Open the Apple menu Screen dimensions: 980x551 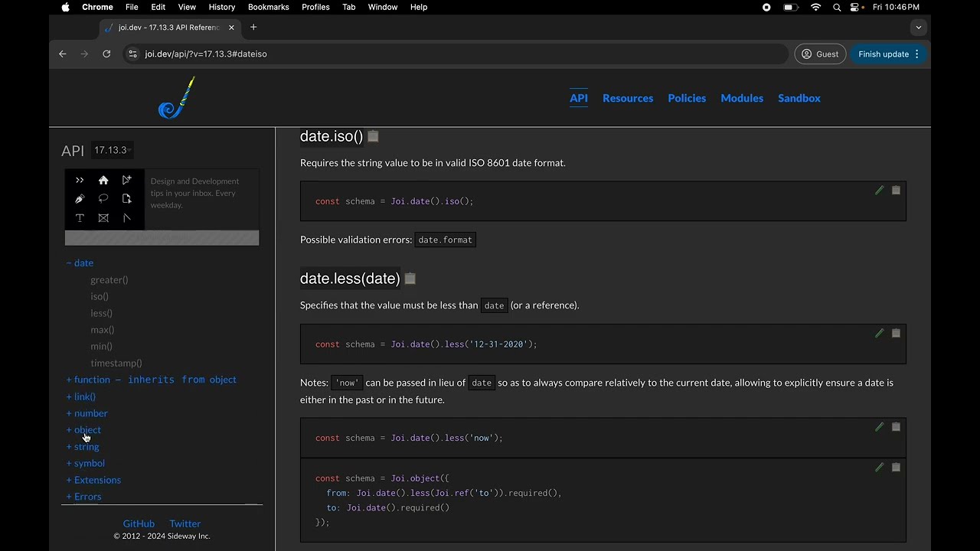65,7
